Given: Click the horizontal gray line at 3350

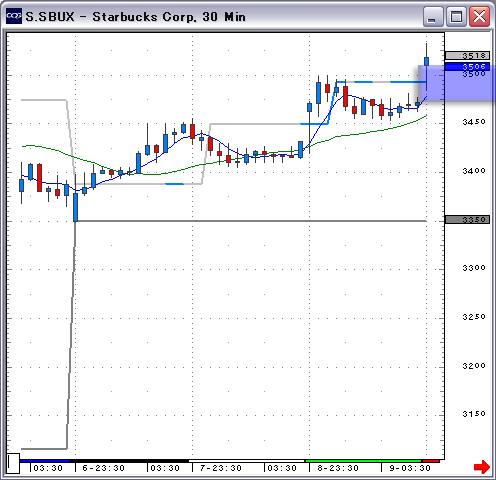Looking at the screenshot, I should [x=251, y=221].
